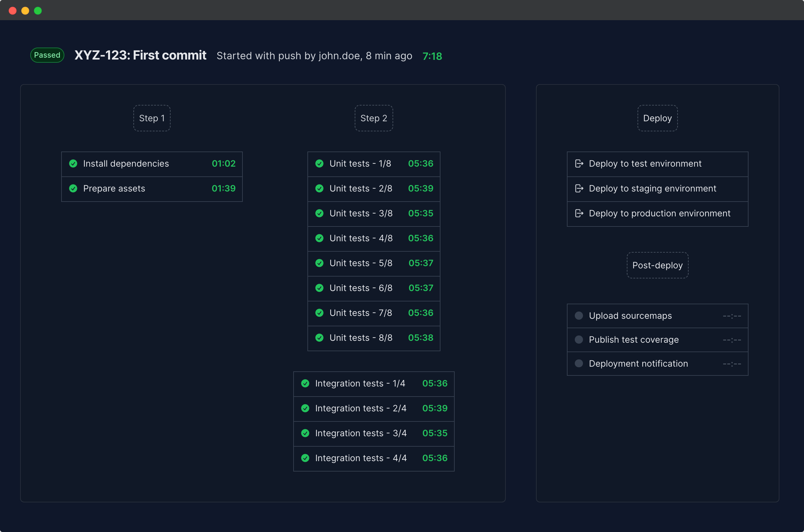Click the checkmark icon beside Install dependencies
804x532 pixels.
point(73,163)
